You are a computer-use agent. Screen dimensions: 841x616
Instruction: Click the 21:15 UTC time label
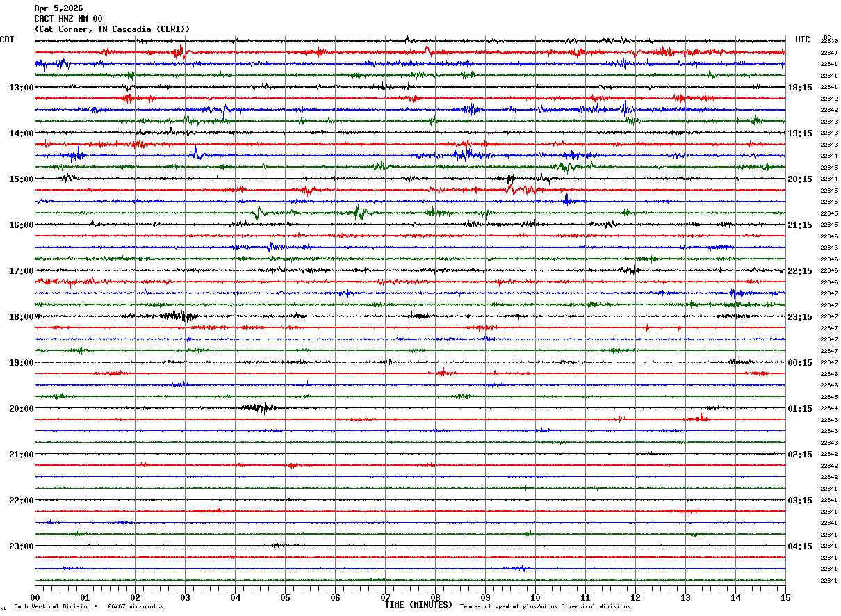(x=800, y=225)
